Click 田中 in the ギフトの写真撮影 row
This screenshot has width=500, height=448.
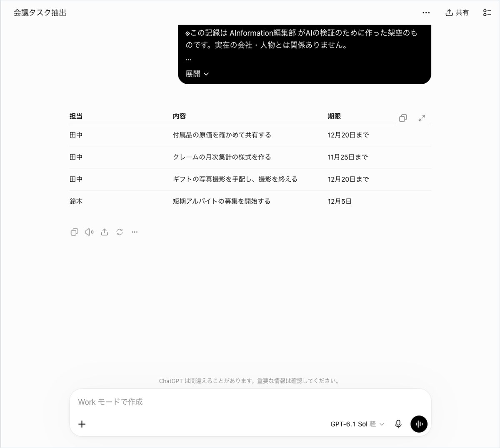pos(76,179)
